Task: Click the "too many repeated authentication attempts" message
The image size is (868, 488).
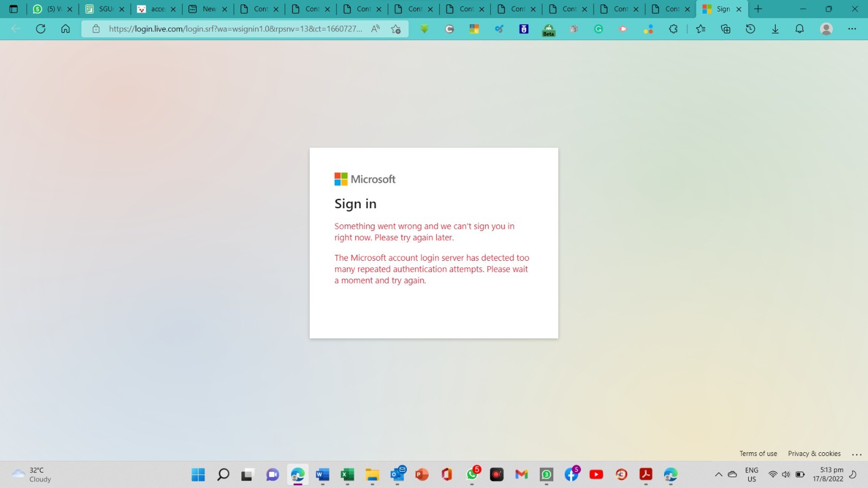Action: coord(432,269)
